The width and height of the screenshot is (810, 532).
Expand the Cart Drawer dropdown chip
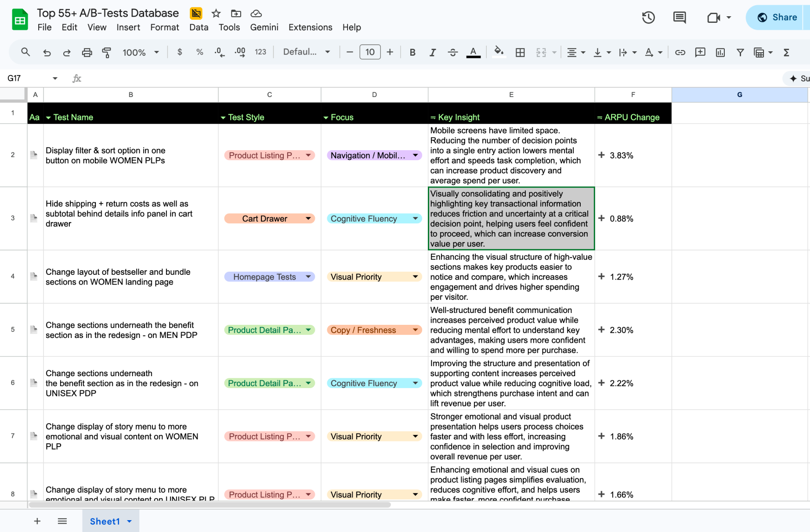click(x=308, y=219)
